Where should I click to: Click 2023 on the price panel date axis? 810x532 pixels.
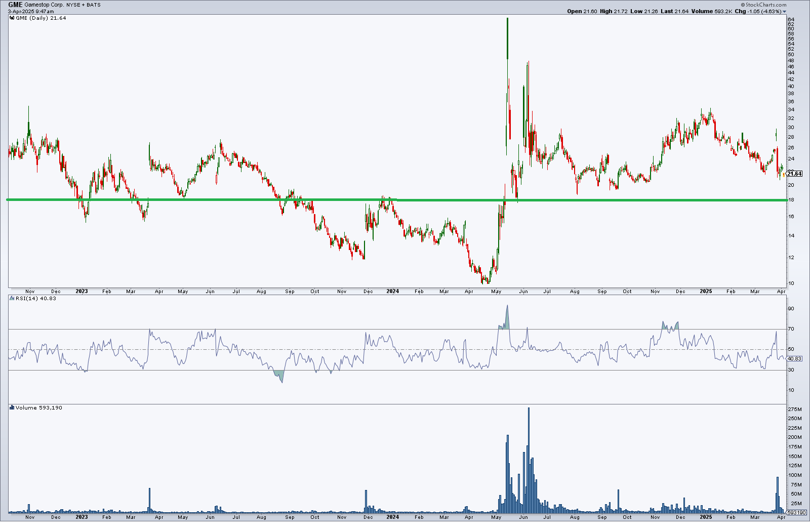(82, 292)
